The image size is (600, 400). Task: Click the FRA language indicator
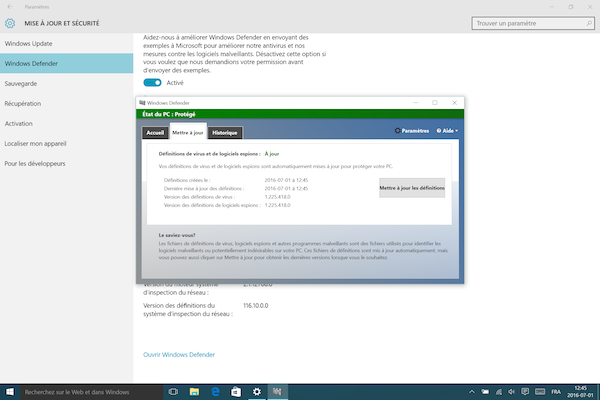tap(556, 392)
